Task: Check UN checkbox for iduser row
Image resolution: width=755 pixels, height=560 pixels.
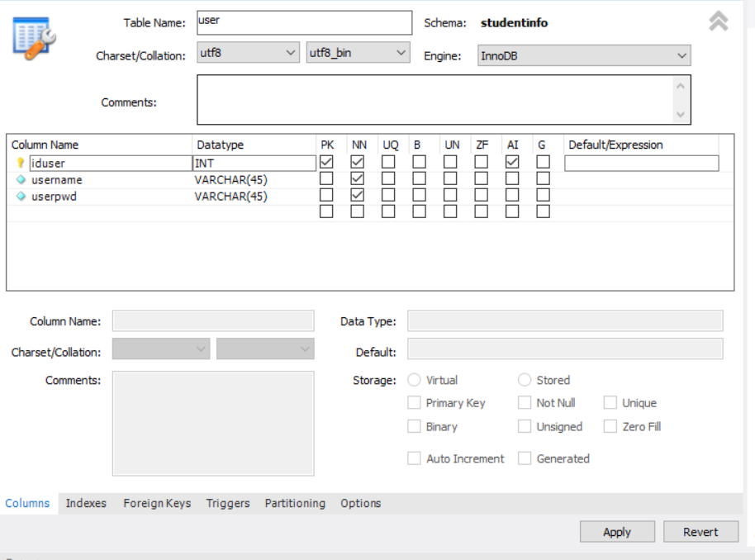Action: point(450,162)
